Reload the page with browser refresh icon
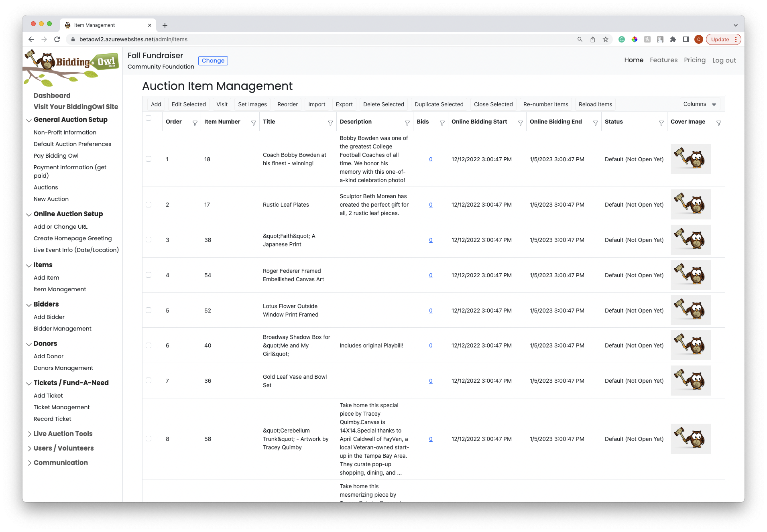767x532 pixels. pos(57,39)
